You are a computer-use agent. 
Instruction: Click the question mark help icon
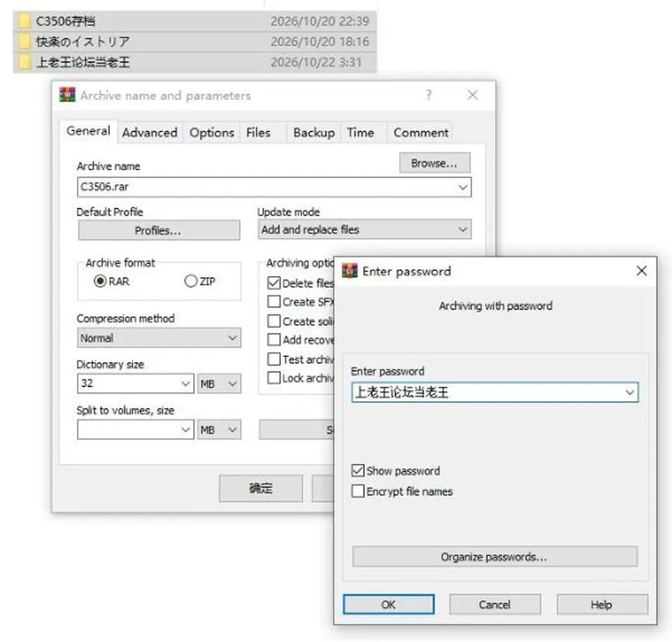click(428, 95)
